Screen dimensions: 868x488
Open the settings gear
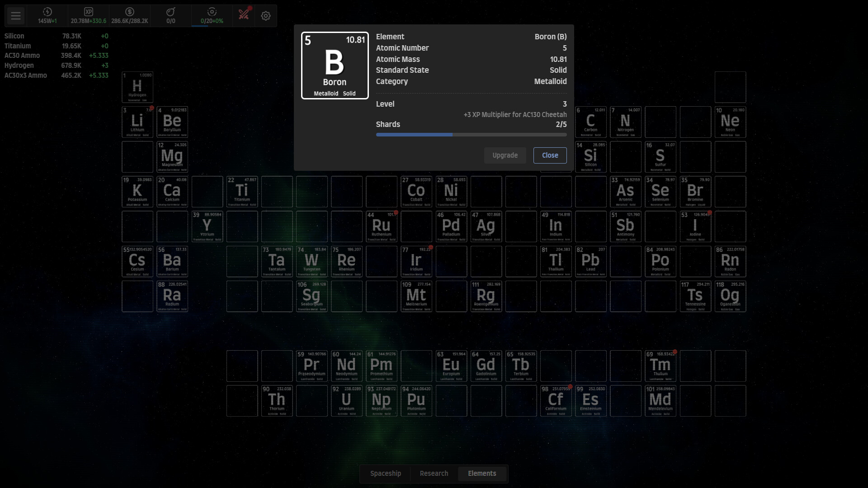pyautogui.click(x=266, y=16)
